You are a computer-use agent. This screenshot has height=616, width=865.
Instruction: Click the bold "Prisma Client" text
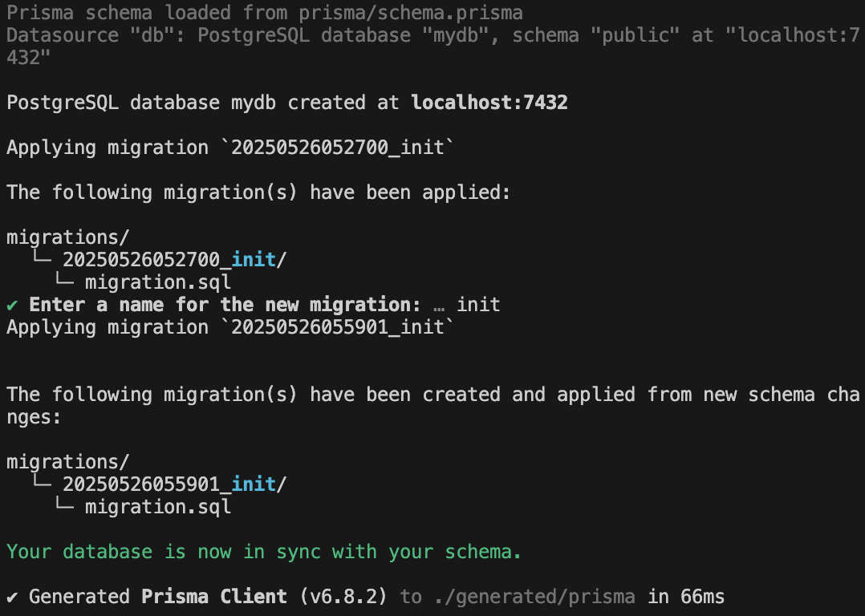click(214, 597)
